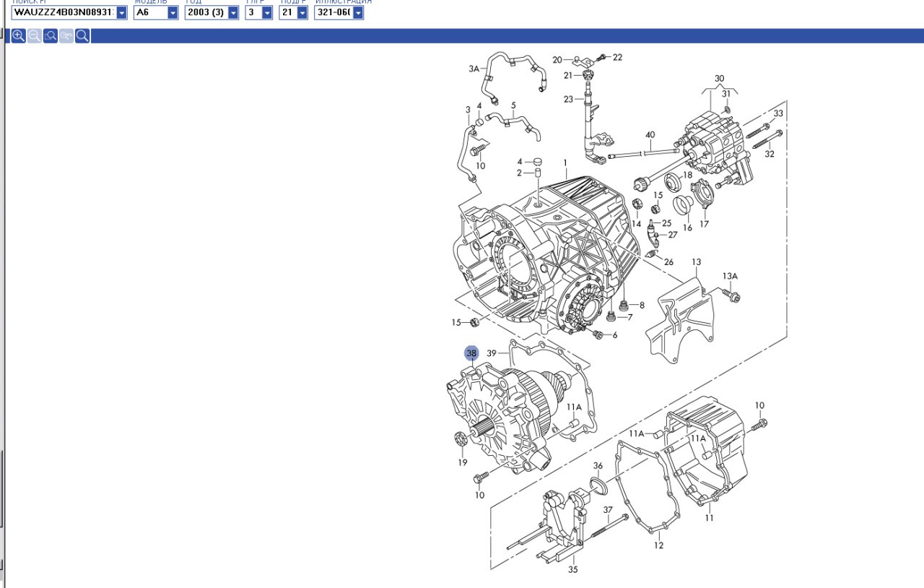Open the subgroup dropdown showing 21
This screenshot has height=588, width=924.
pos(302,13)
